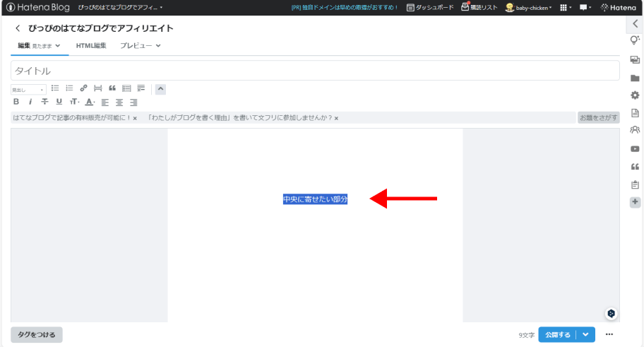The height and width of the screenshot is (347, 644).
Task: Open the YouTube embed sidebar panel
Action: [x=635, y=149]
